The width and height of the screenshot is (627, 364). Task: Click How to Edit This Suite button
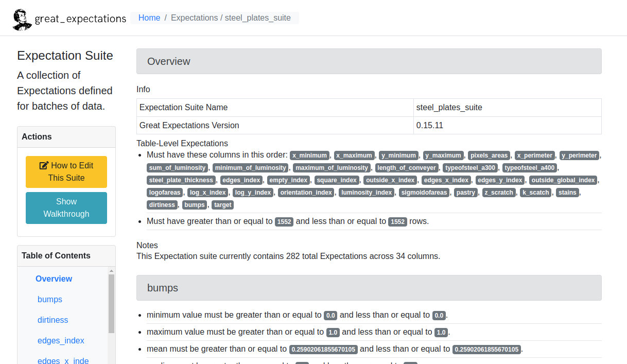coord(66,172)
